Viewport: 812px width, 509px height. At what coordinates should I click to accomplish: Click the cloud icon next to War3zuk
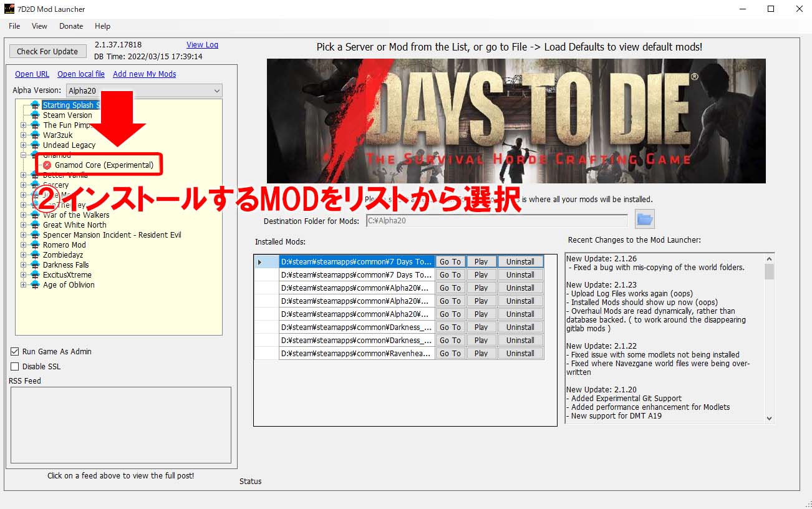click(34, 135)
